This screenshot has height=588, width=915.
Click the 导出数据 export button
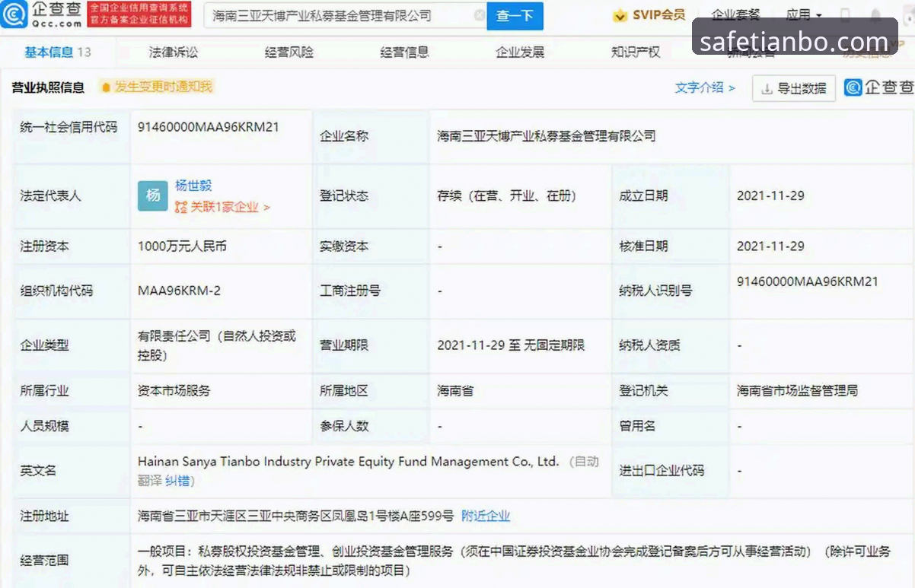[794, 88]
